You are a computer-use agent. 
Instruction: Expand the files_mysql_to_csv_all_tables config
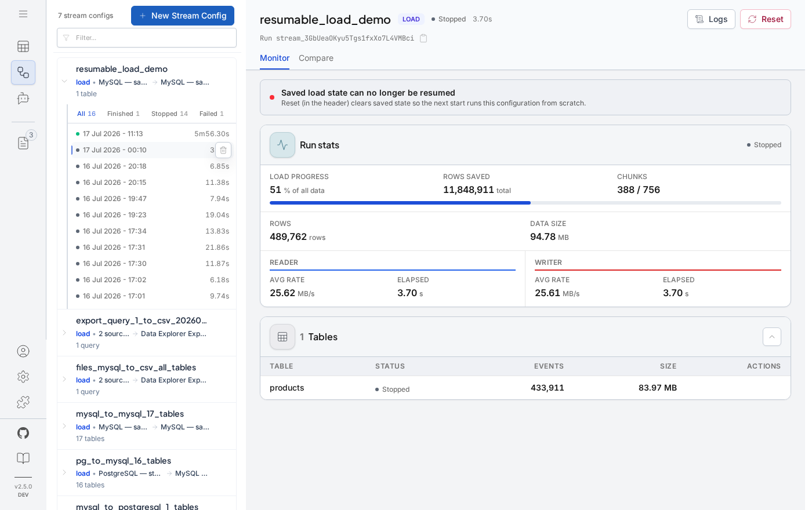(x=64, y=379)
